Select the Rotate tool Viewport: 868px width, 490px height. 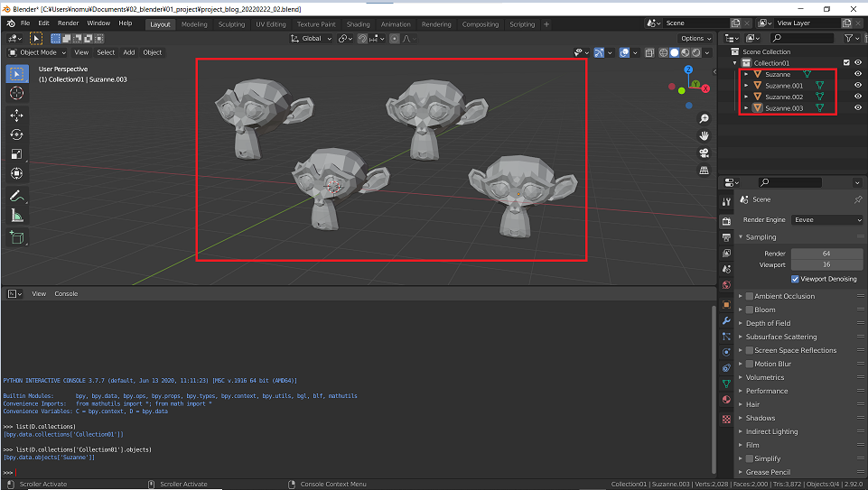click(x=16, y=134)
